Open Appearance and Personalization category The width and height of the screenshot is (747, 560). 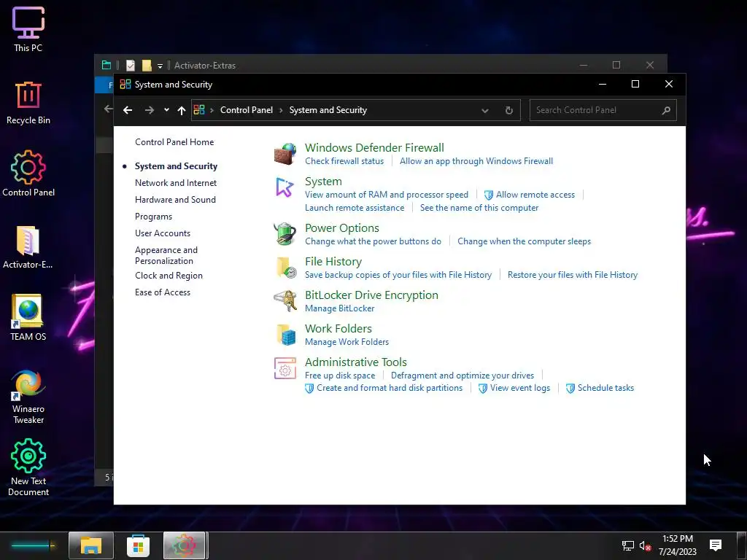point(166,255)
